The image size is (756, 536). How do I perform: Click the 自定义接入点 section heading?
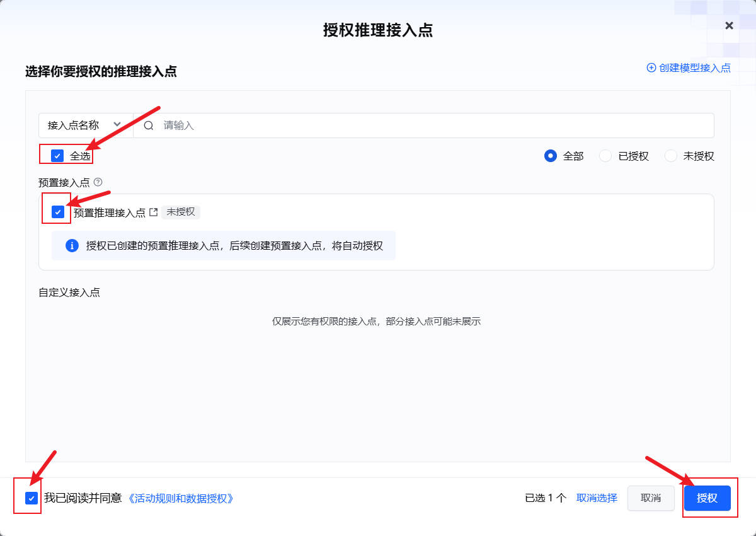click(69, 293)
